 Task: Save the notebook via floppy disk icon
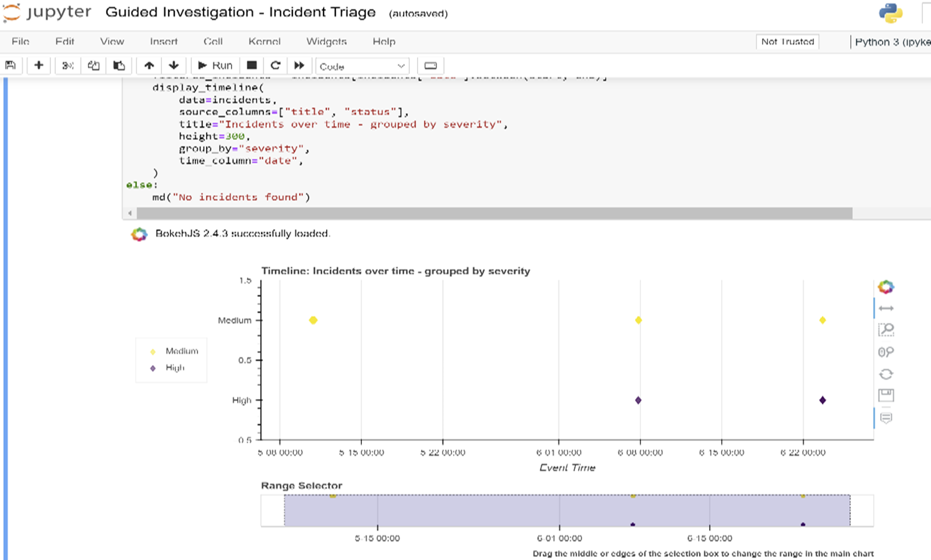(x=11, y=65)
